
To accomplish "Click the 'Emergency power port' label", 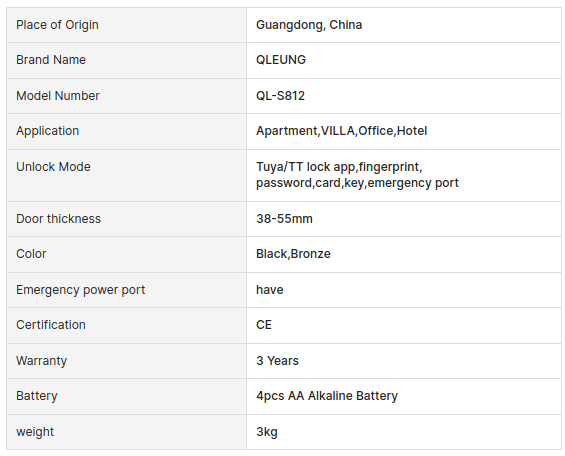I will (80, 290).
